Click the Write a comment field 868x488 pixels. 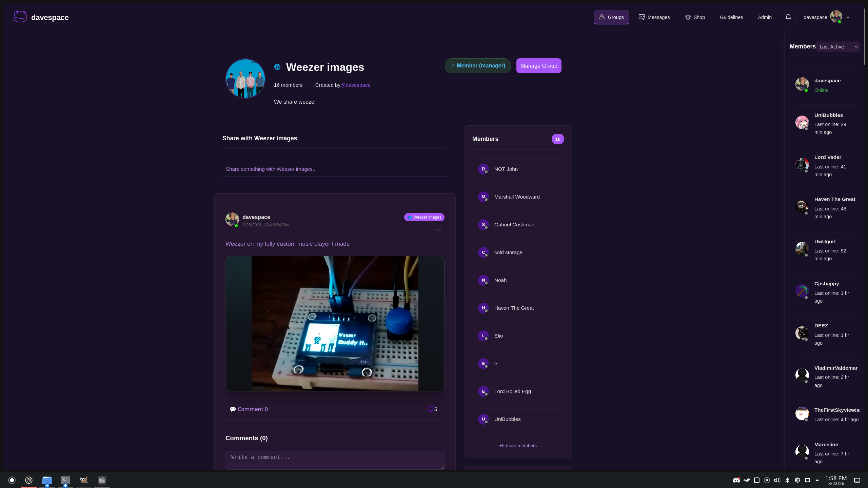click(x=335, y=460)
